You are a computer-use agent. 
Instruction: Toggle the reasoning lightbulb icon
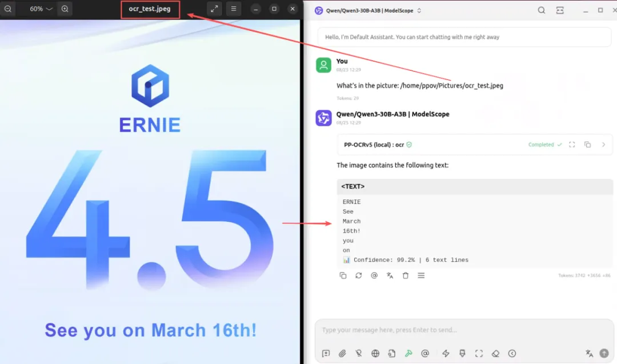[x=359, y=353]
